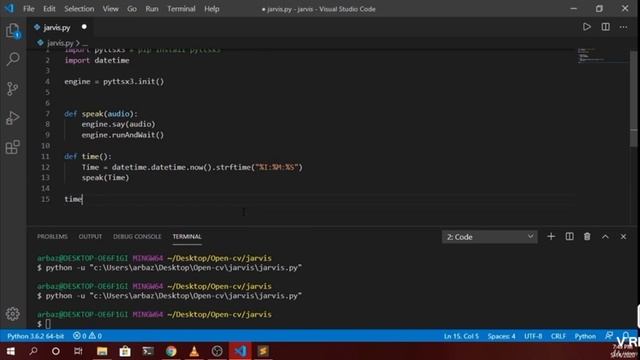Run the Python file with play icon
The image size is (640, 360).
[x=587, y=27]
